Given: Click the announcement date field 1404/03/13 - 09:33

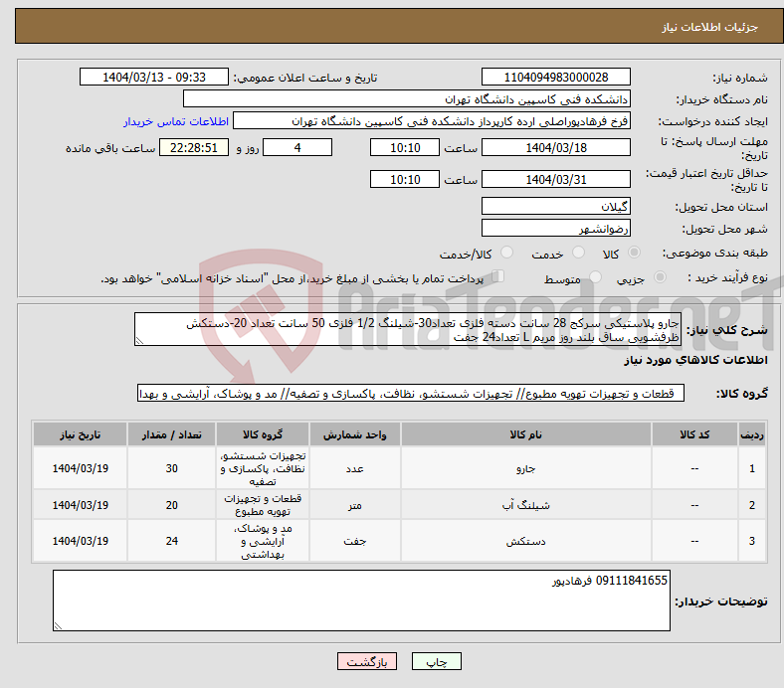Looking at the screenshot, I should 154,77.
